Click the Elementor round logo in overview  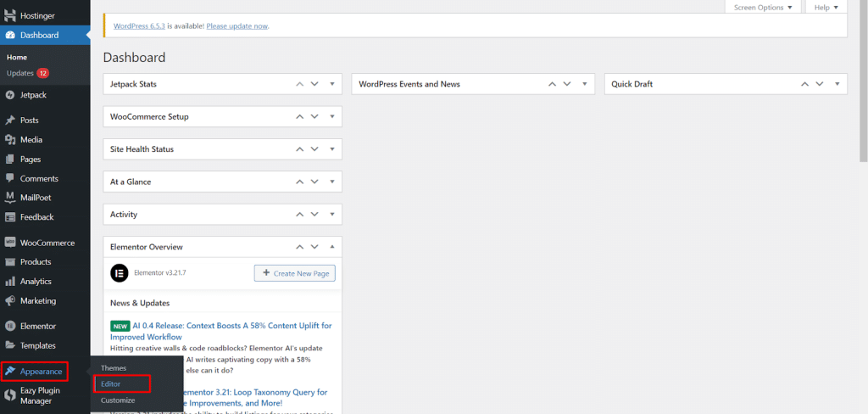119,273
